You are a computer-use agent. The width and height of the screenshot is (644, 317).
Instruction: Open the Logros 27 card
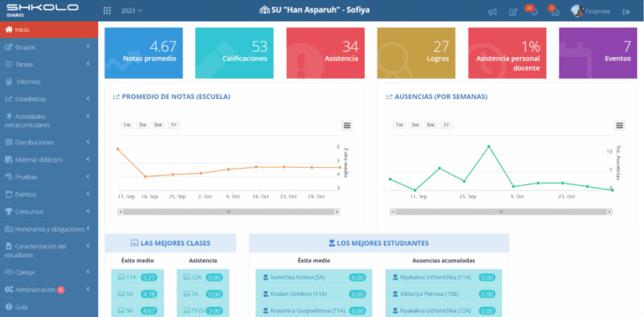pyautogui.click(x=416, y=53)
